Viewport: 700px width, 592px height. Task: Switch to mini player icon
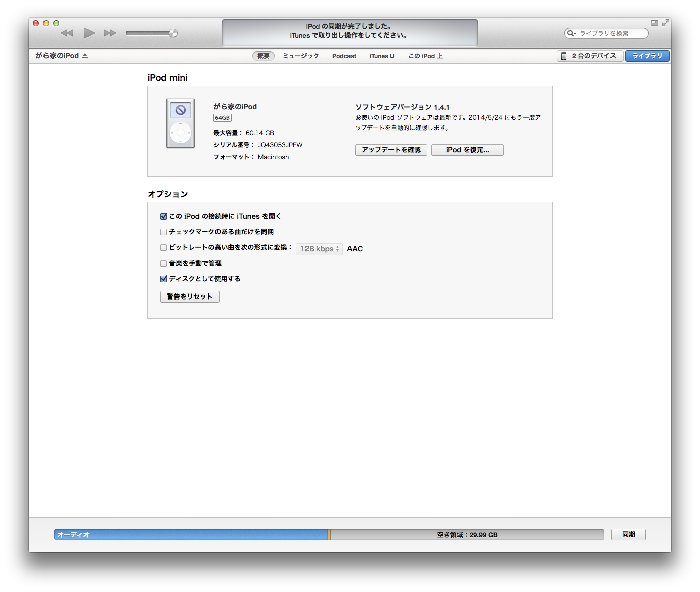654,23
